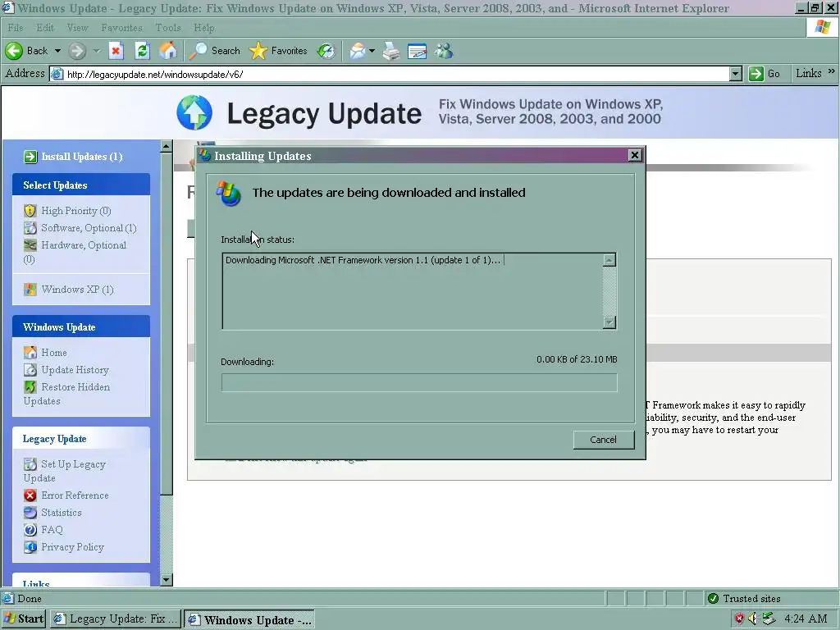Click the Forward arrow toolbar icon
This screenshot has width=840, height=630.
(x=77, y=51)
